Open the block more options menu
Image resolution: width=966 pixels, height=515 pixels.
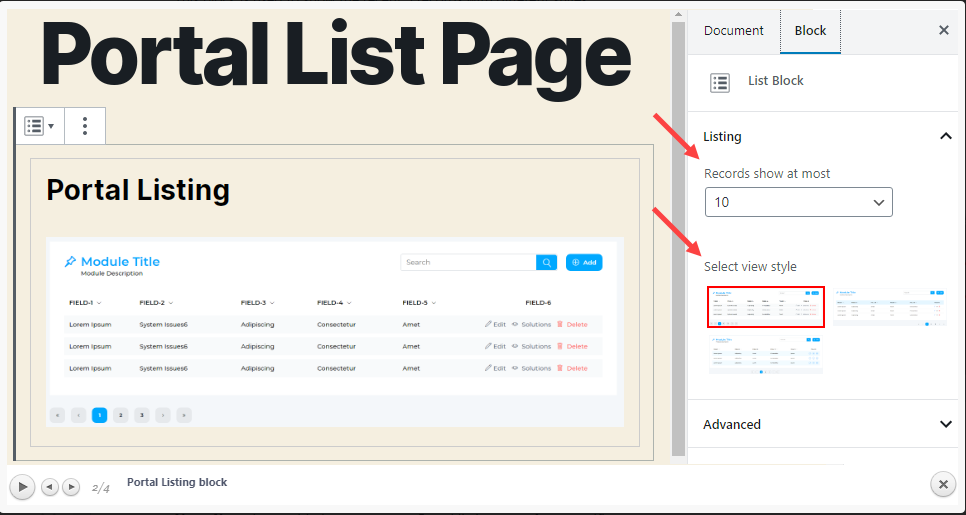tap(85, 126)
